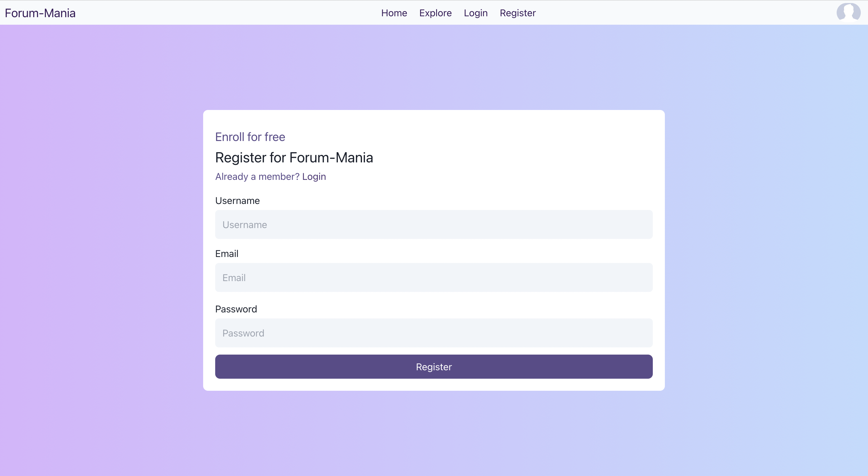Click the Forum-Mania site logo
Image resolution: width=868 pixels, height=476 pixels.
coord(40,13)
